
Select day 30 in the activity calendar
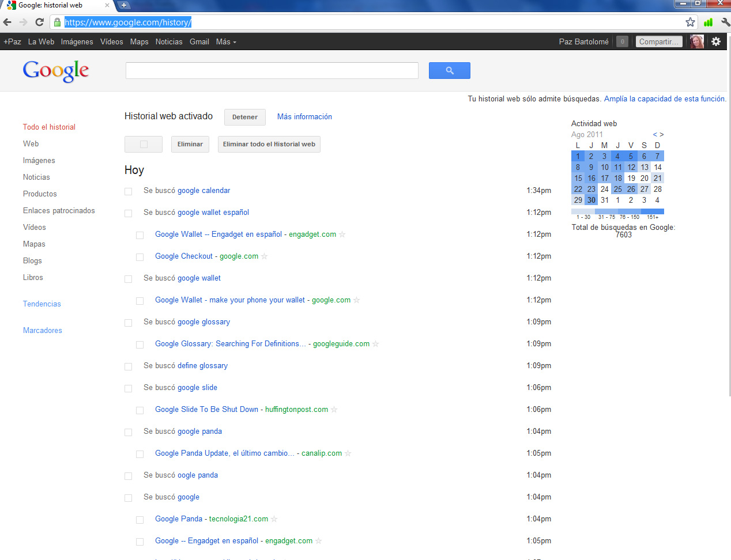pos(591,200)
